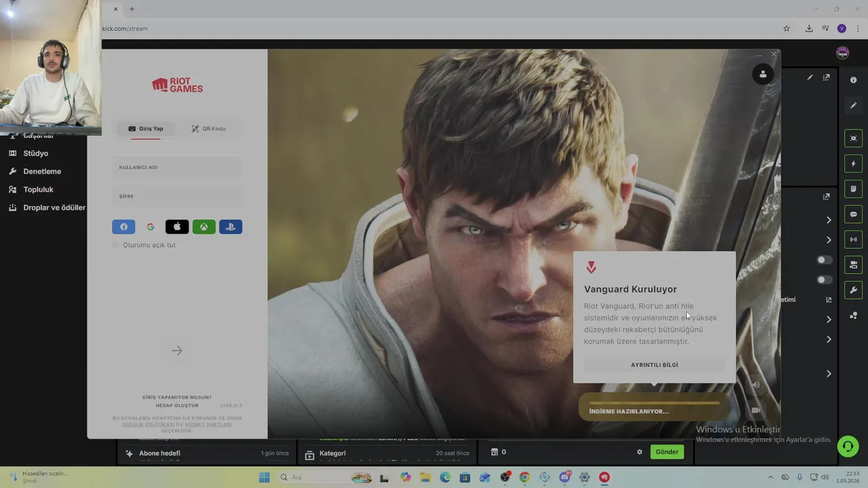Open the Windows Start button
Screen dimensions: 868x488
(264, 477)
